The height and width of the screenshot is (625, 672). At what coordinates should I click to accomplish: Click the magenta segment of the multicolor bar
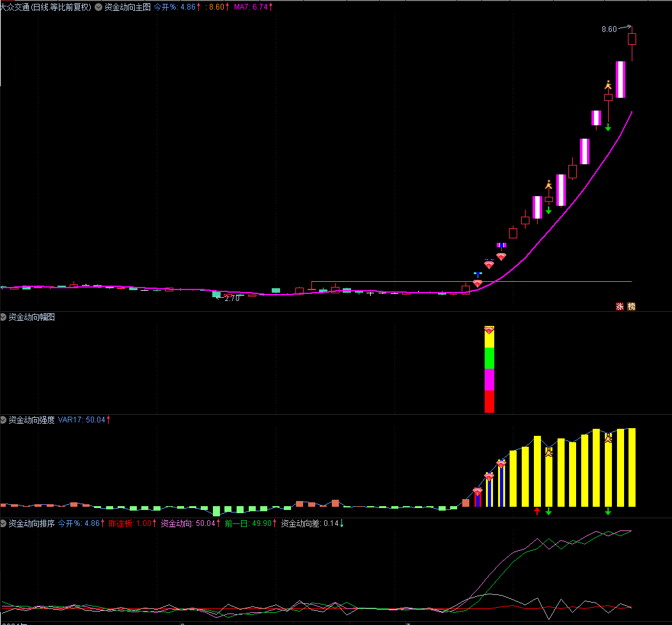(x=489, y=380)
